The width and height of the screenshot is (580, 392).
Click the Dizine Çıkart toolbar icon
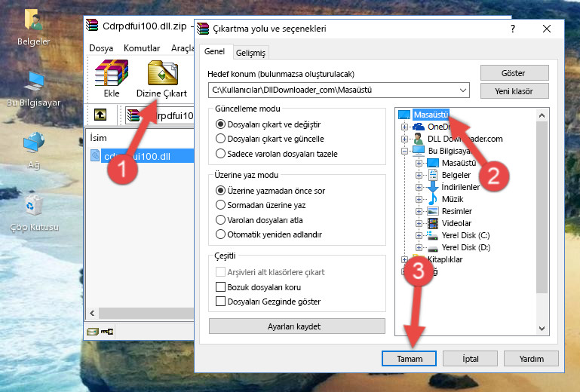161,78
